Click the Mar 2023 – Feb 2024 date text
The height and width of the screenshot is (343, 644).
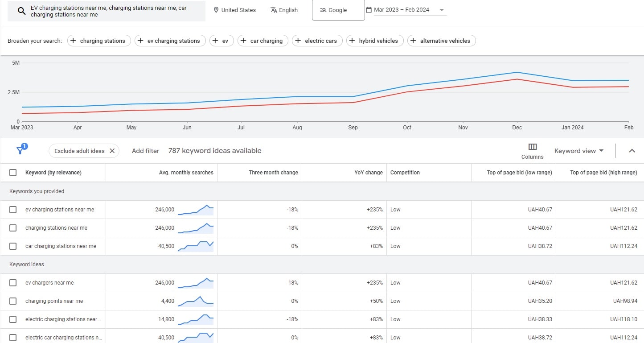click(402, 10)
